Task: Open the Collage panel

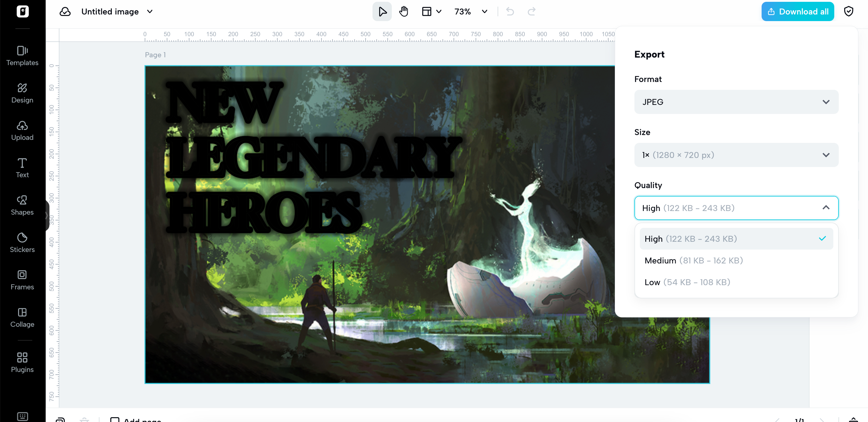Action: tap(22, 317)
